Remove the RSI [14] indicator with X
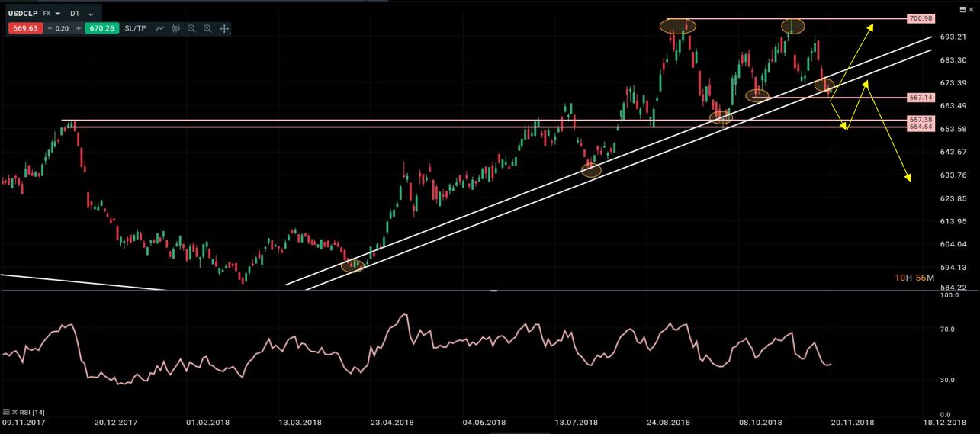Screen dimensions: 980x434 14,412
